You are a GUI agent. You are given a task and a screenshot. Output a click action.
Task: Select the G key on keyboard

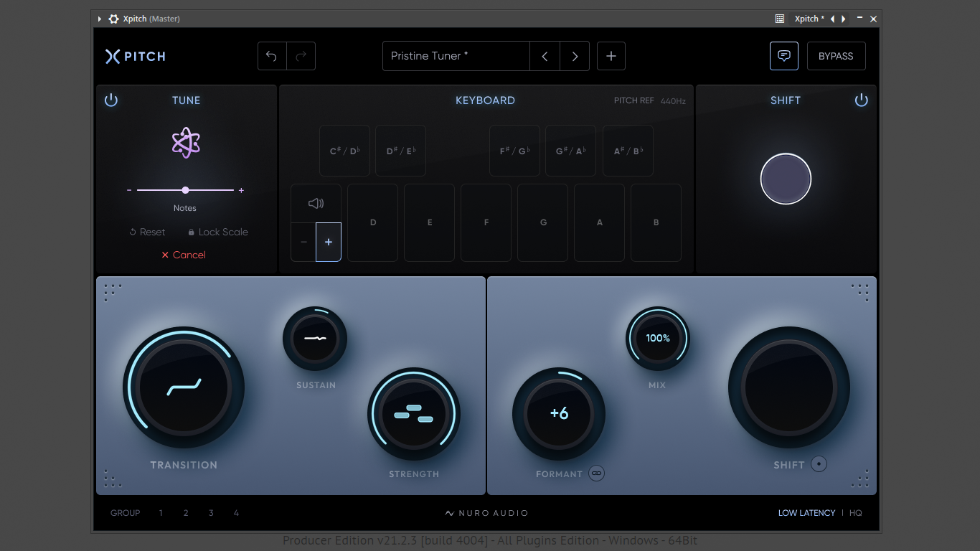pyautogui.click(x=542, y=222)
